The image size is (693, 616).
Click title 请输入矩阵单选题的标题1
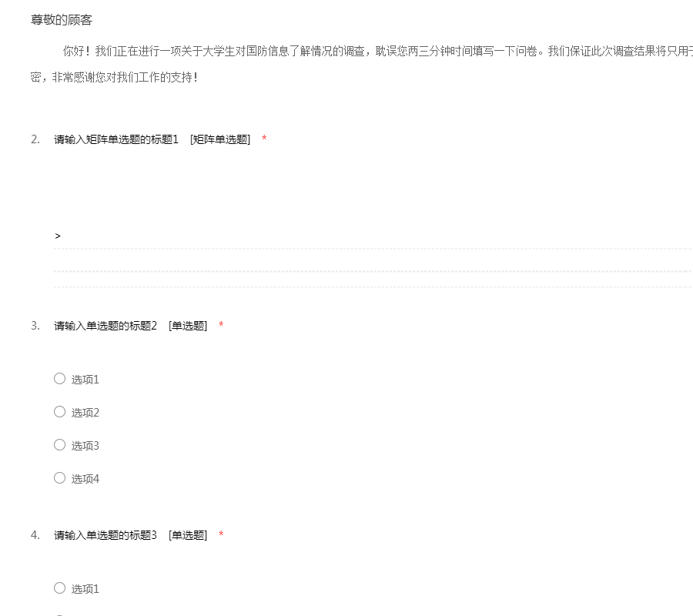[115, 139]
